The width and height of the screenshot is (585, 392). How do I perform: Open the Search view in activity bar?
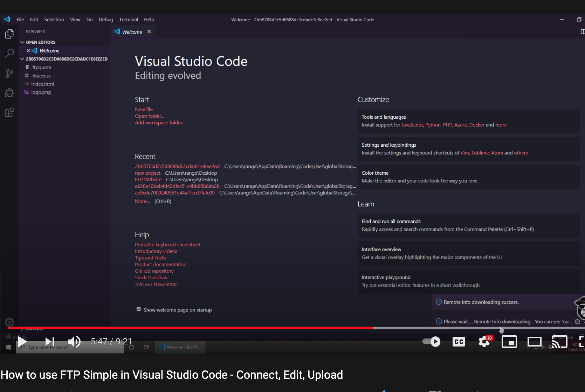[9, 54]
